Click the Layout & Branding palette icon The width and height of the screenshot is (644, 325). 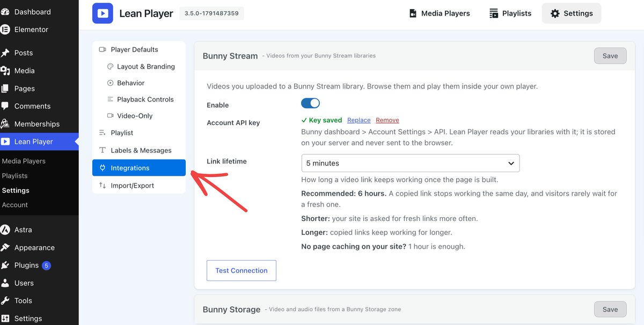[111, 67]
